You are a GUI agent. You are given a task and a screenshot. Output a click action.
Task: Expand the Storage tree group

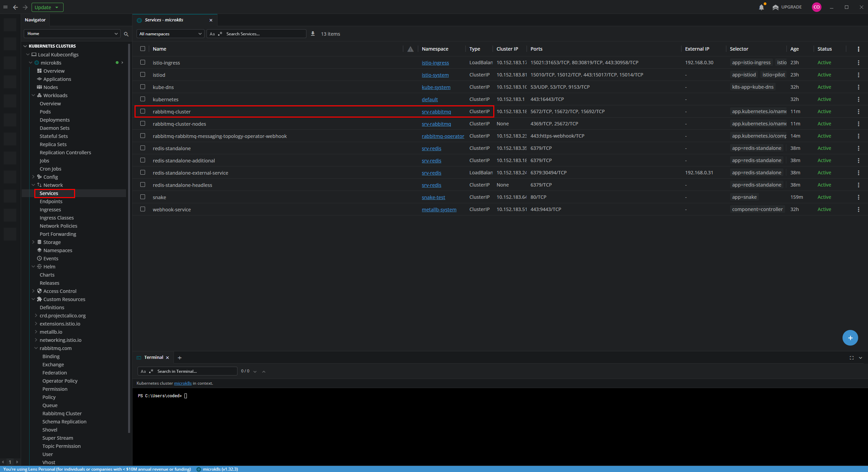pos(33,242)
